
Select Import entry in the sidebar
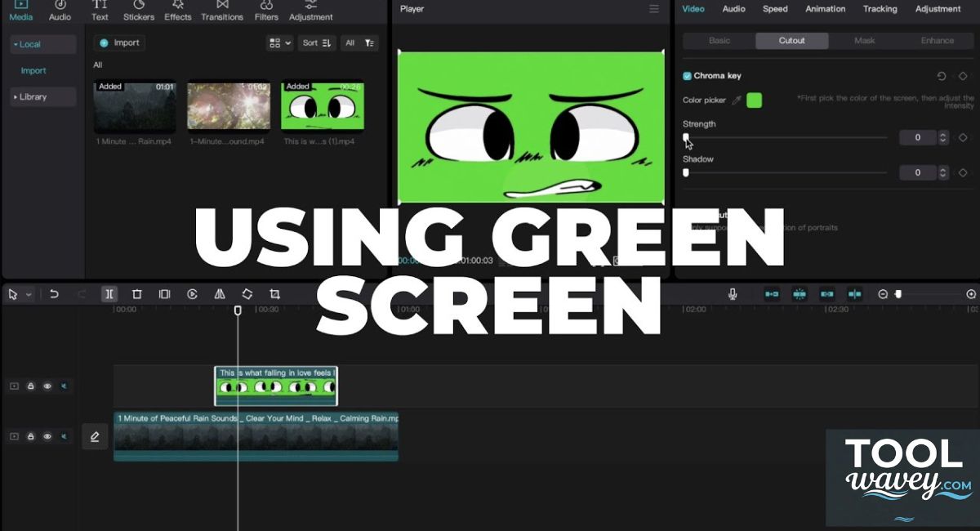point(33,70)
